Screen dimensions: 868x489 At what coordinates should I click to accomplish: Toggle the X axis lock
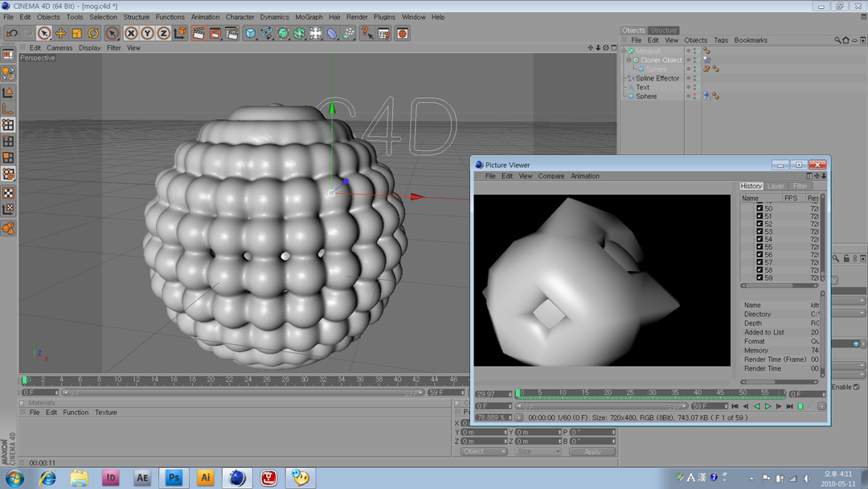tap(131, 34)
